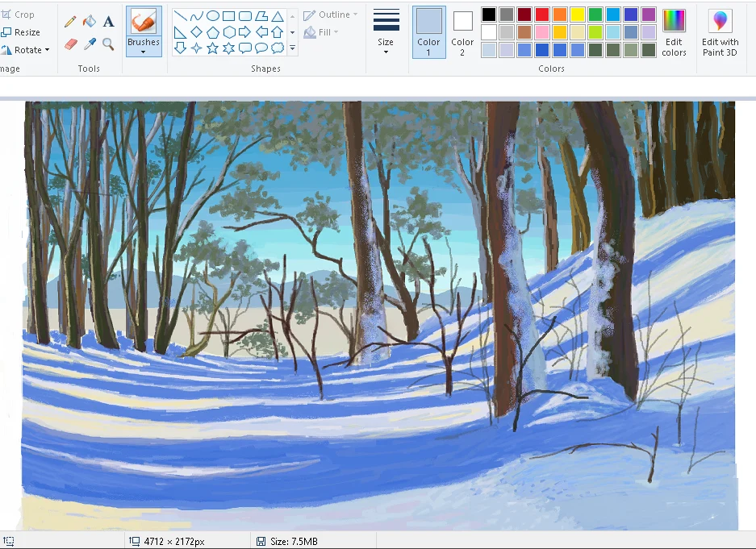Click the canvas zoom icon in status bar
Screen dimensions: 756x549
(x=9, y=540)
